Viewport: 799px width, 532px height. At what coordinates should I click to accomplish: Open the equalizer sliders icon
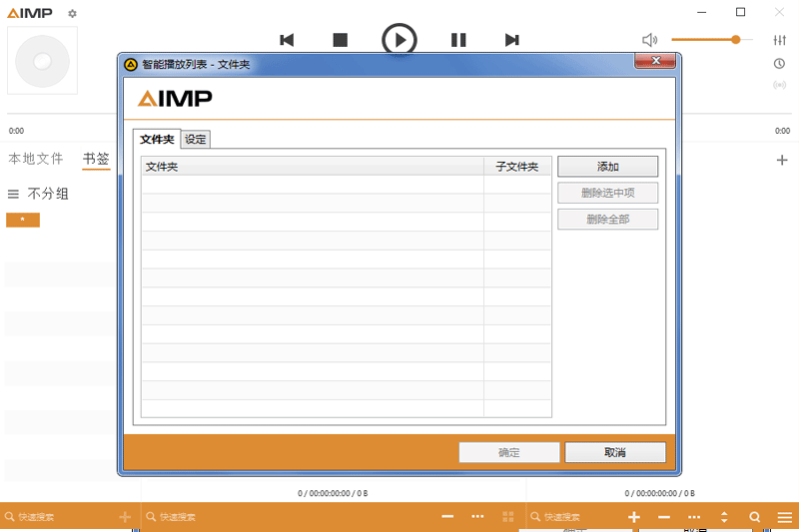(x=779, y=40)
